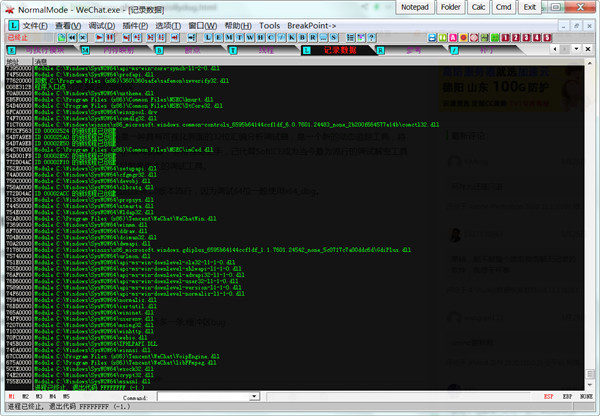600x416 pixels.
Task: Click red numbered button 4
Action: click(x=537, y=38)
